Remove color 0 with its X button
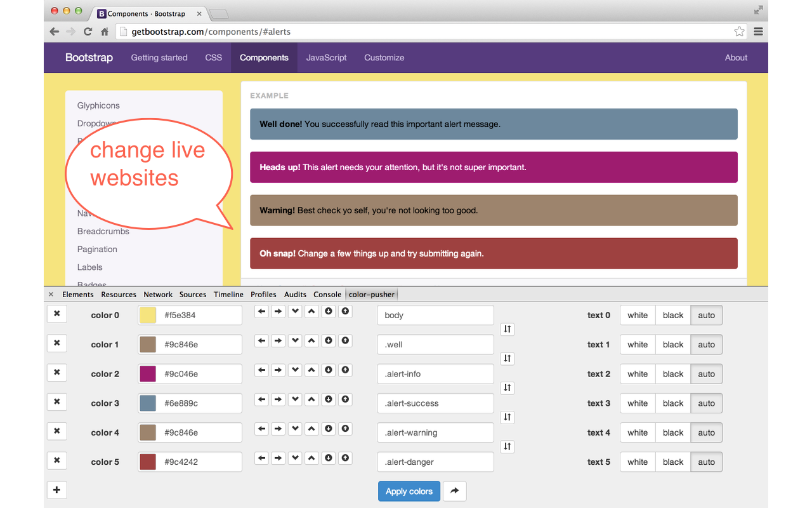Screen dimensions: 812x508 click(x=56, y=315)
